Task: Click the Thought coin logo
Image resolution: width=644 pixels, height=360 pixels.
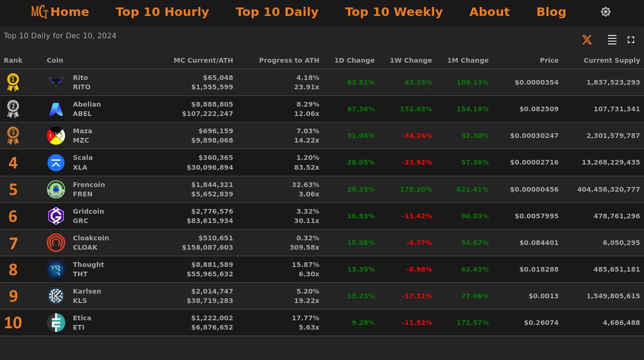Action: [56, 269]
